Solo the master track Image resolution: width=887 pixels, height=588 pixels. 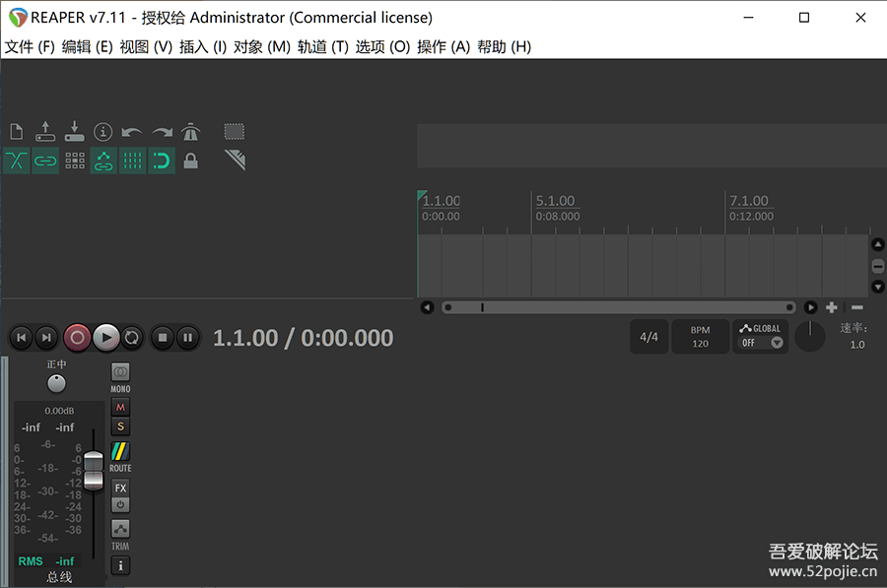click(120, 426)
